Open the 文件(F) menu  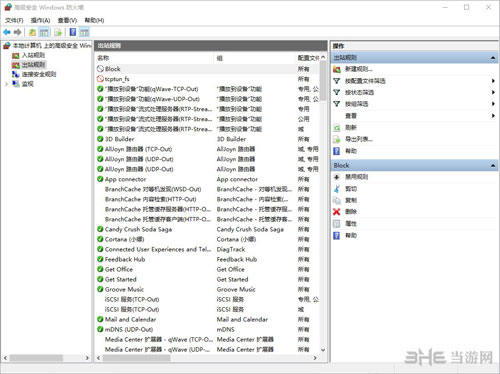[14, 20]
